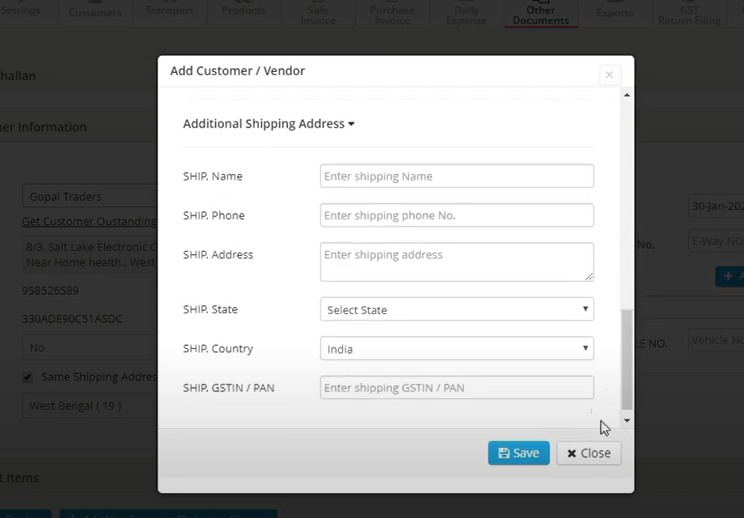The image size is (744, 518).
Task: Click the Save button in dialog
Action: coord(518,453)
